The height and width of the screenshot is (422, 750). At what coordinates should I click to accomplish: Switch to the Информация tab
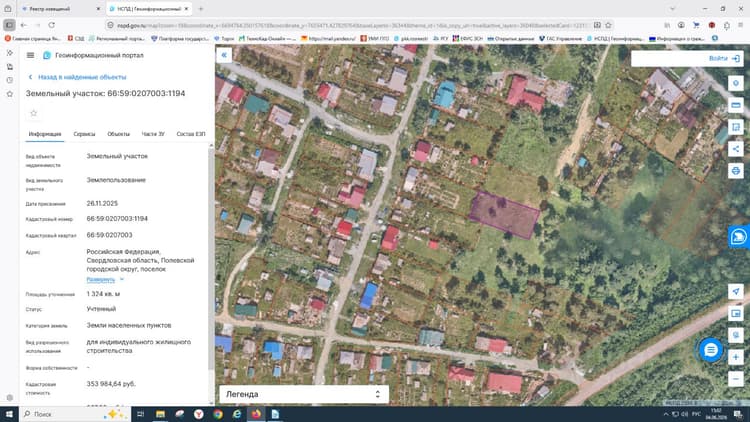coord(45,134)
